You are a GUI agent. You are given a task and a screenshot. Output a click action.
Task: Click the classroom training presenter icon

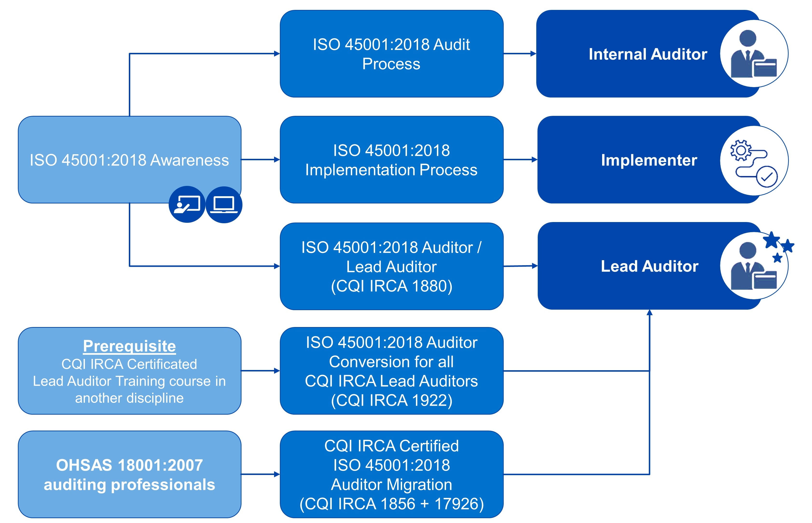click(x=187, y=204)
